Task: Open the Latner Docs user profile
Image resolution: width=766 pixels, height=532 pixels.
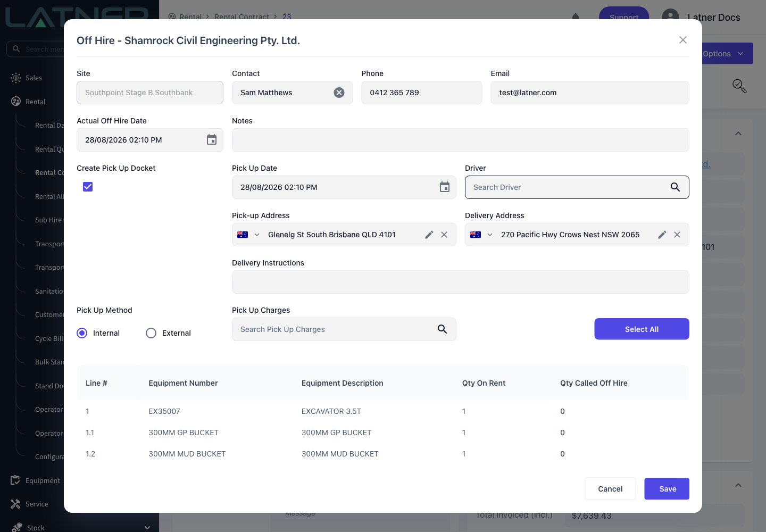Action: pos(701,17)
